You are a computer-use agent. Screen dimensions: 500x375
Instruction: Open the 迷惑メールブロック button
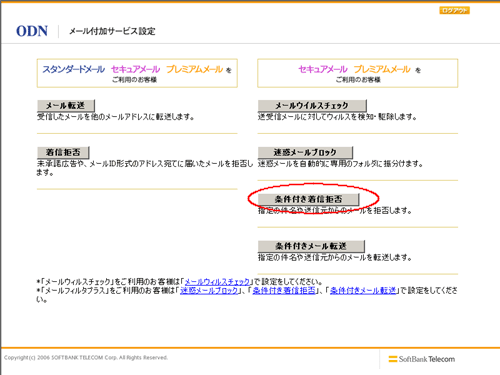tap(305, 152)
